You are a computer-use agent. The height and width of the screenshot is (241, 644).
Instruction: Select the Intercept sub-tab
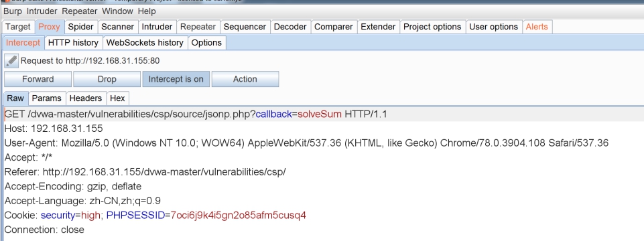(x=23, y=43)
